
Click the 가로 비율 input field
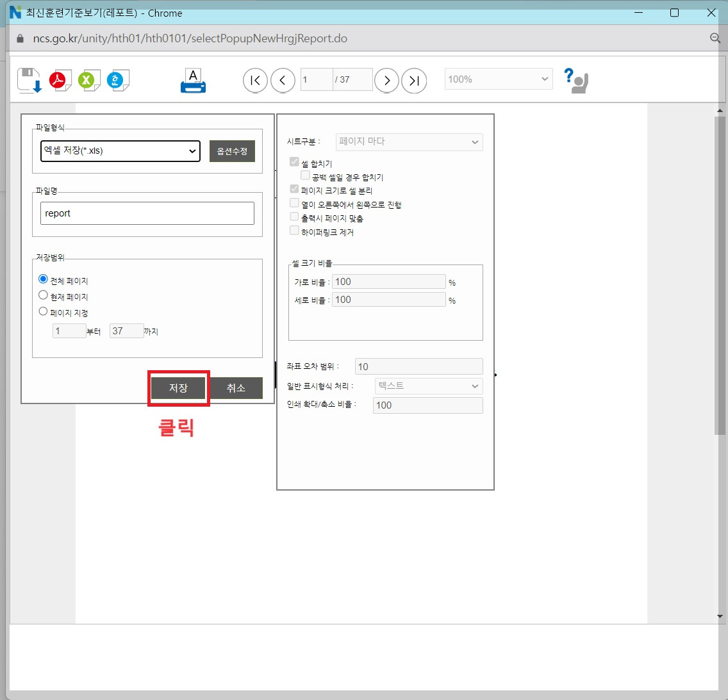pyautogui.click(x=388, y=282)
